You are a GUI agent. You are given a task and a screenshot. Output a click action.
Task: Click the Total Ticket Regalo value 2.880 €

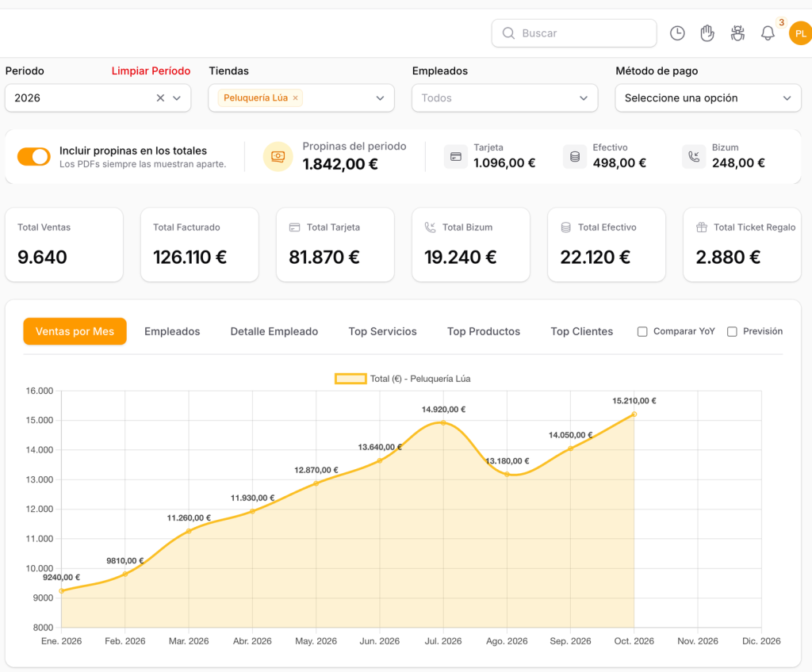(728, 257)
